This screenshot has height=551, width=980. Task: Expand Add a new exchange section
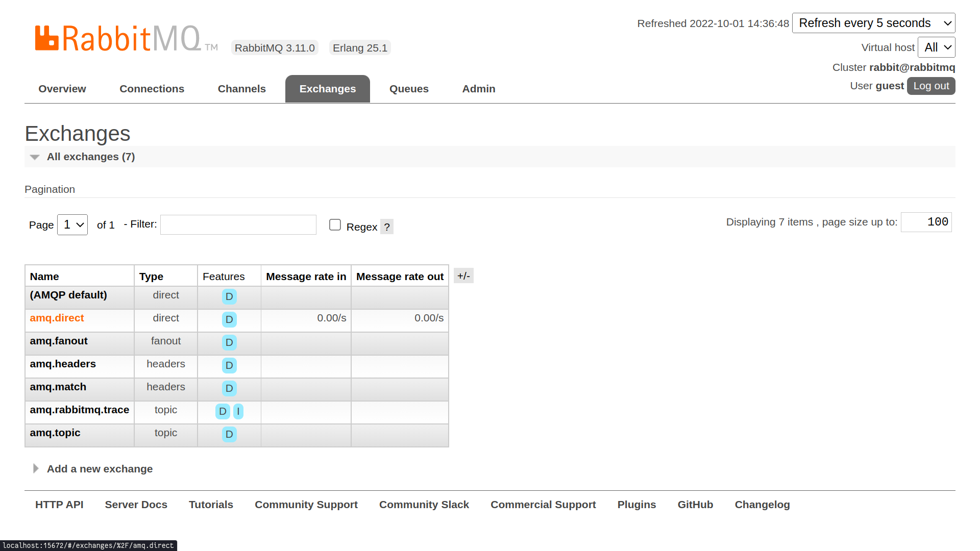[x=100, y=469]
